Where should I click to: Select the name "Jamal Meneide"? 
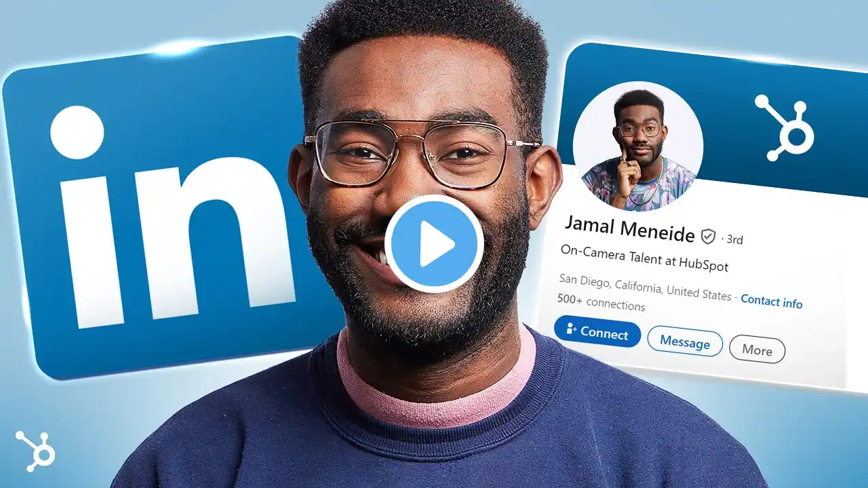point(629,228)
